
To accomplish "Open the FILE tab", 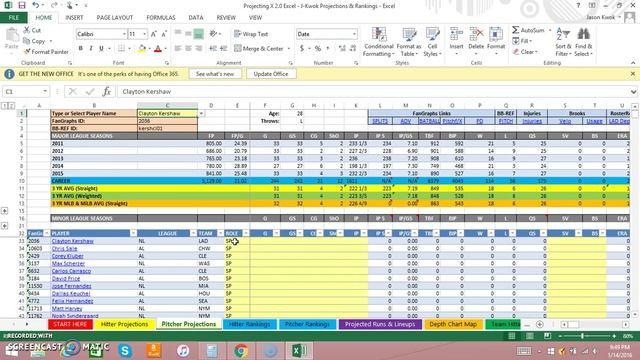I will coord(13,18).
